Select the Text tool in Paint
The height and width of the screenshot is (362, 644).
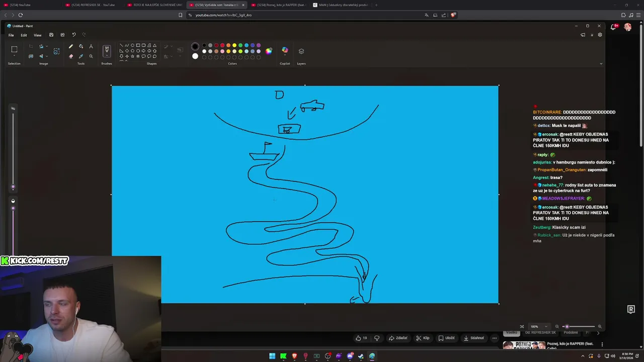tap(91, 46)
